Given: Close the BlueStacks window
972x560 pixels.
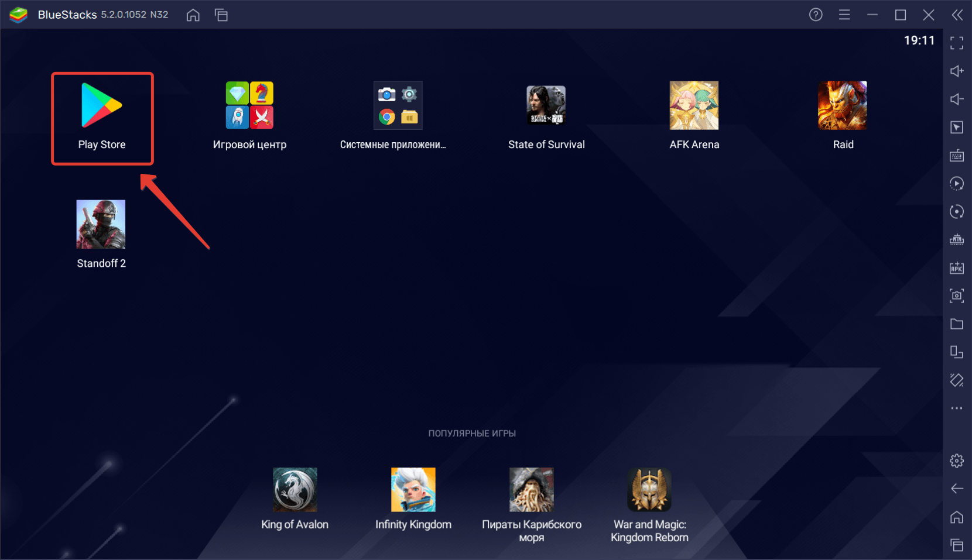Looking at the screenshot, I should tap(929, 15).
